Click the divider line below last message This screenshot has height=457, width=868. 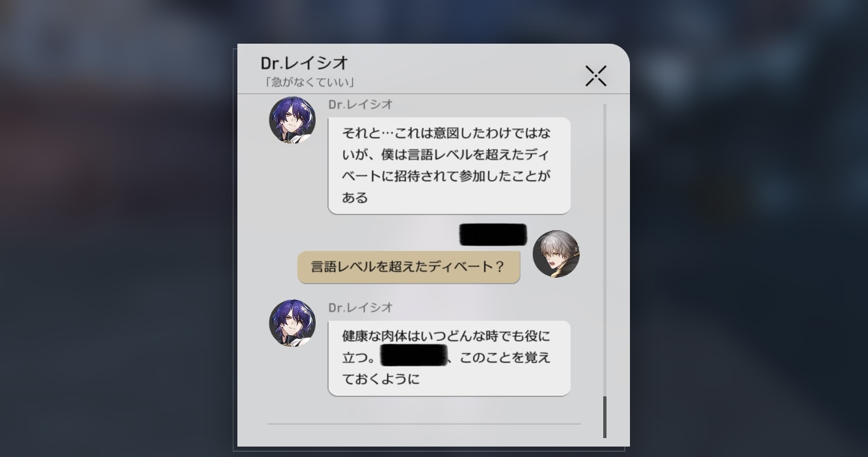pos(424,424)
